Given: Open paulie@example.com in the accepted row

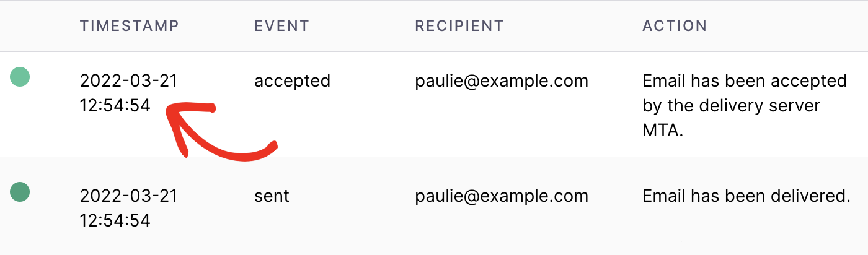Looking at the screenshot, I should pos(502,80).
